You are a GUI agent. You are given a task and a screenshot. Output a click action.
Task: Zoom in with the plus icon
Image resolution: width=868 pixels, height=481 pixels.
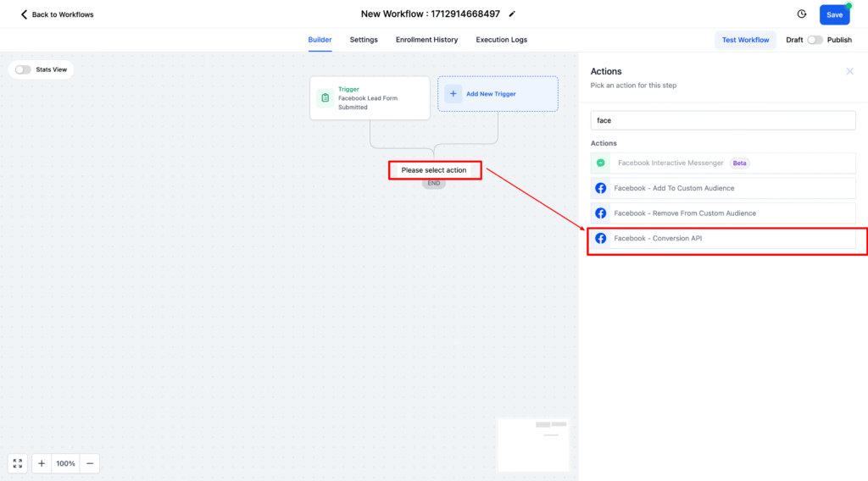[42, 463]
